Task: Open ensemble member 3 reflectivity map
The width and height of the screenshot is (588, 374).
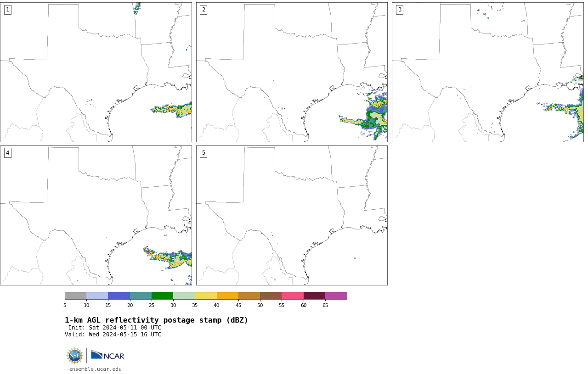Action: click(488, 72)
